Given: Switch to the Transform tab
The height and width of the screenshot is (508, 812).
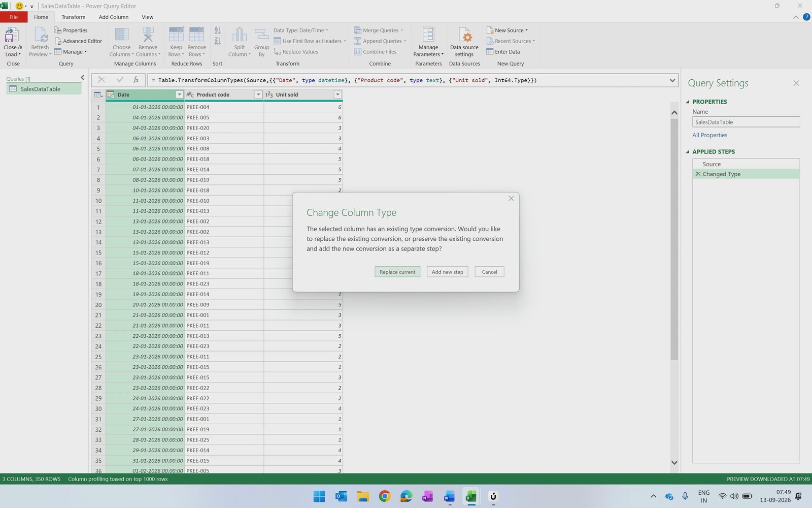Looking at the screenshot, I should (x=74, y=17).
